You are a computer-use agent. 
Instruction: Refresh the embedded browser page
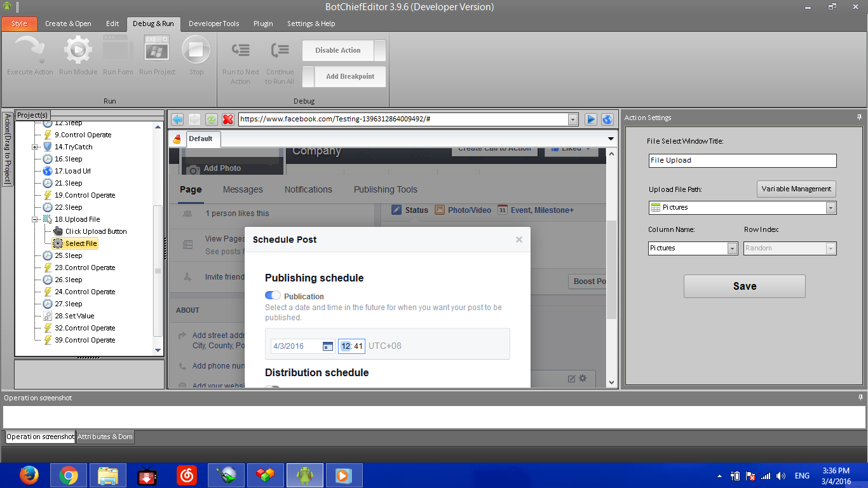click(211, 119)
